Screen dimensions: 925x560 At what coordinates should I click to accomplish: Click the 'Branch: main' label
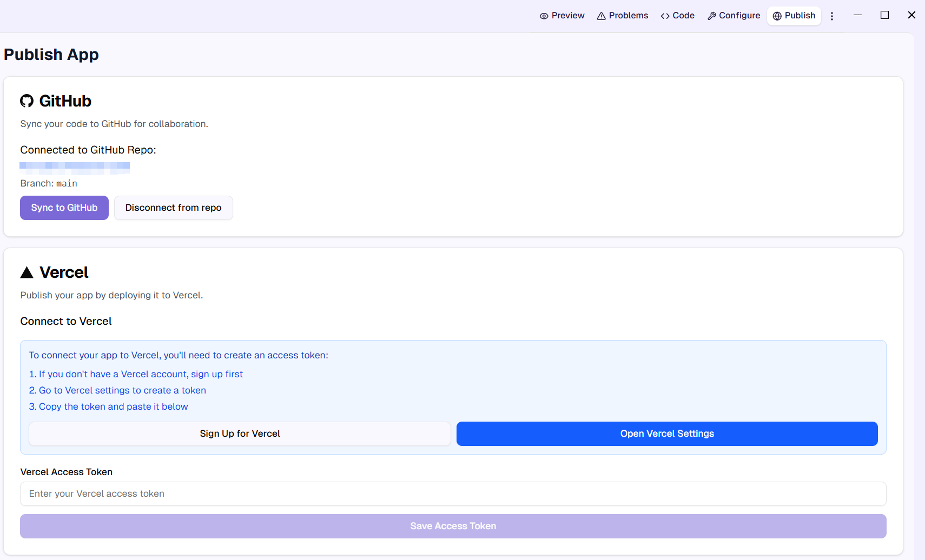pyautogui.click(x=49, y=184)
